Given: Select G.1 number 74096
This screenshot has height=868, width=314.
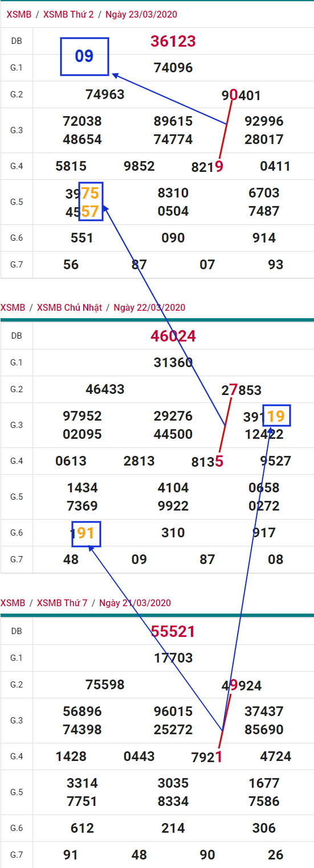Looking at the screenshot, I should 173,68.
